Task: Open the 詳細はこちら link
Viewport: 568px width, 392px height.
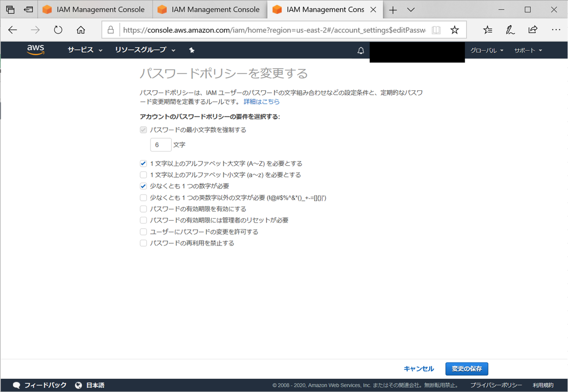Action: click(x=261, y=101)
